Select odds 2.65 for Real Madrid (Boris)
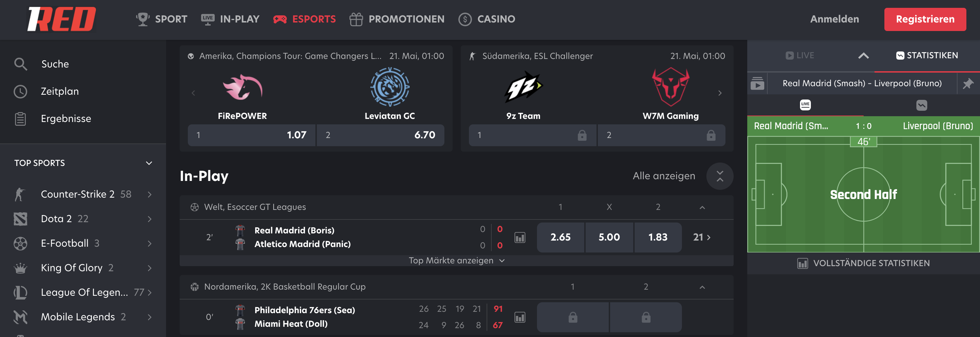Viewport: 980px width, 337px height. 560,238
